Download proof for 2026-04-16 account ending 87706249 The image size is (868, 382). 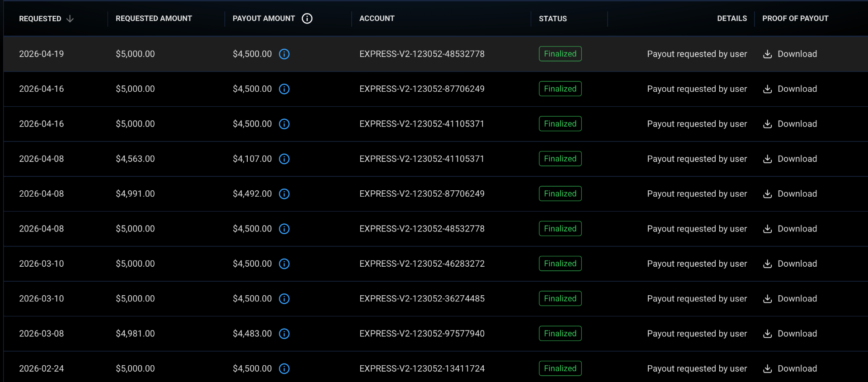pos(790,89)
